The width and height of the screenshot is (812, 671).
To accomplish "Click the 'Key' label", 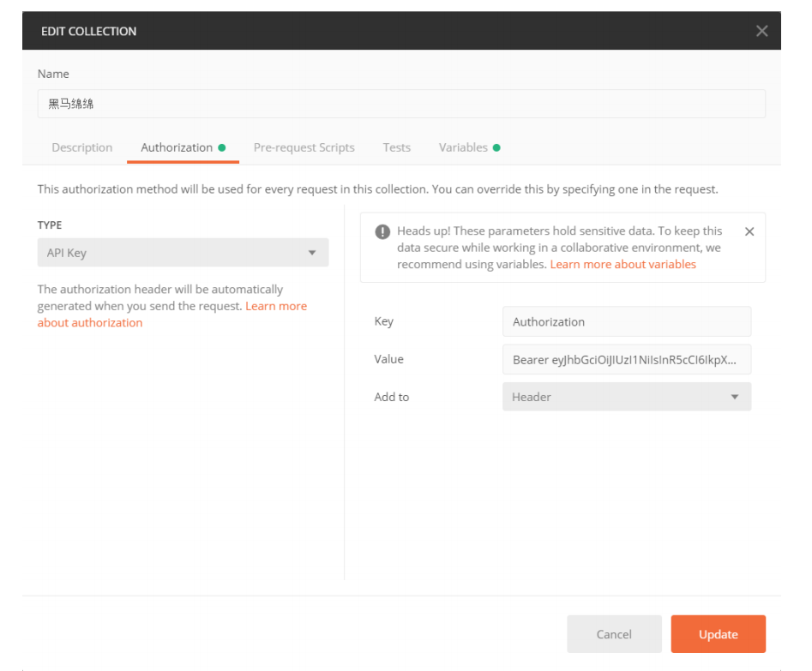I will 384,321.
